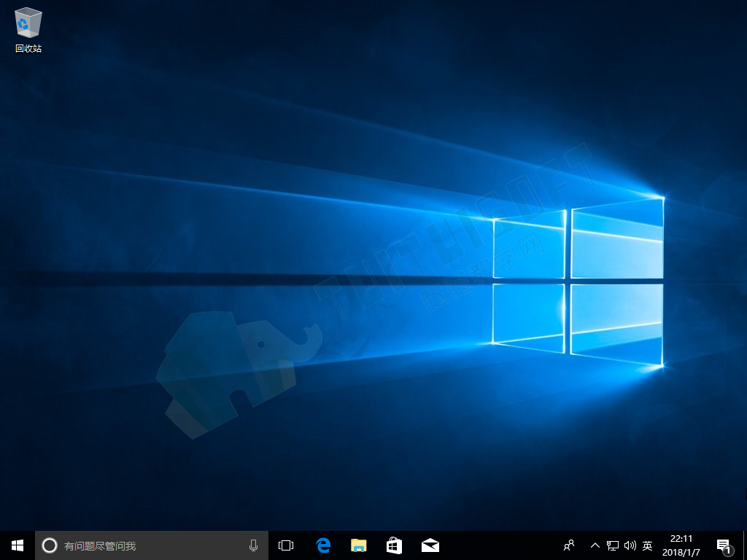Screen dimensions: 747x560
Task: Open the Windows Start menu
Action: pyautogui.click(x=18, y=545)
